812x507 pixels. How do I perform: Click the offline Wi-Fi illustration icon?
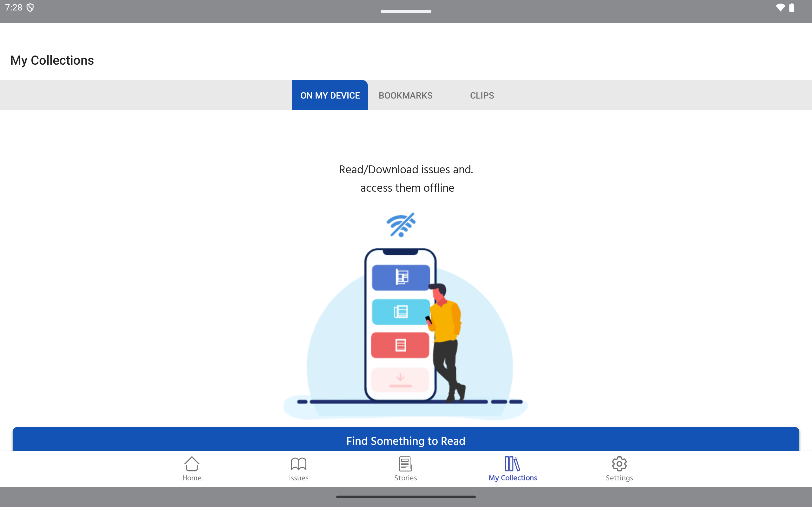(x=401, y=225)
